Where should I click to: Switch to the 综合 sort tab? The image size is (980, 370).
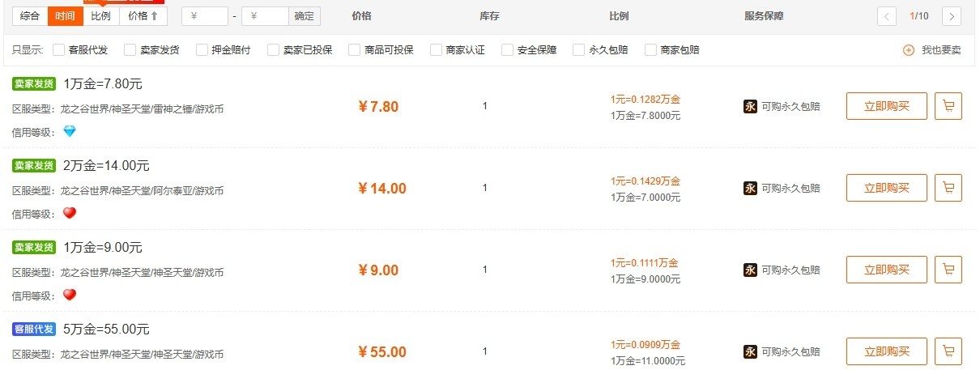pos(30,16)
